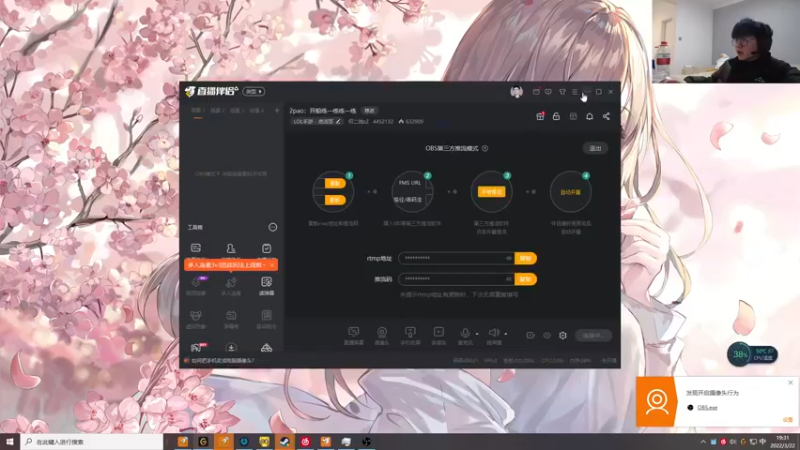Viewport: 800px width, 450px height.
Task: Click the orange button in step 3 circle
Action: point(491,192)
